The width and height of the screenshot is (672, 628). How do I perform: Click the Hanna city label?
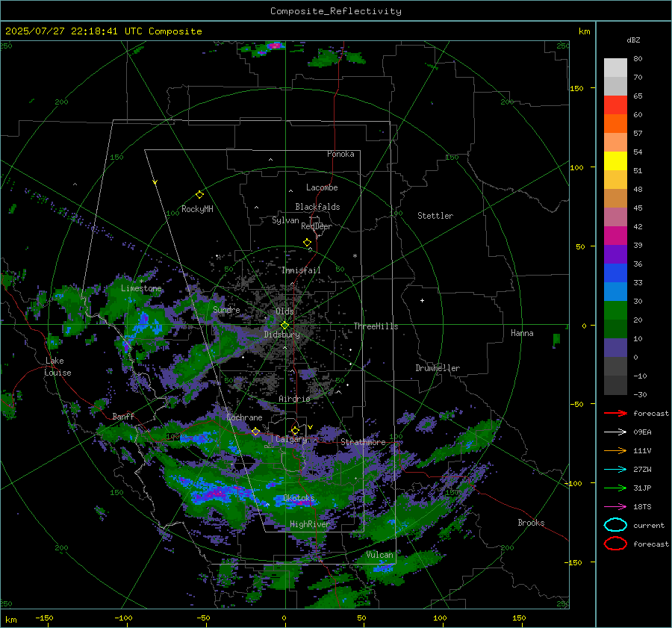click(x=522, y=333)
